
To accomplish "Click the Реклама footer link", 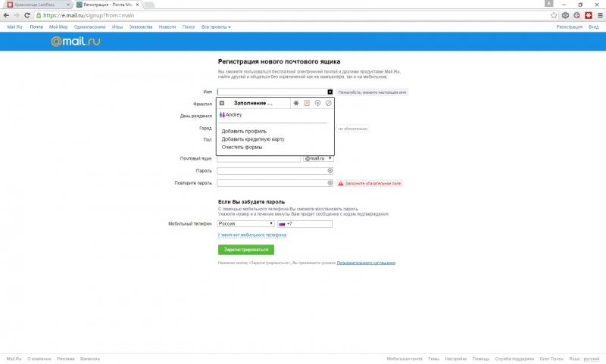I will coord(66,359).
